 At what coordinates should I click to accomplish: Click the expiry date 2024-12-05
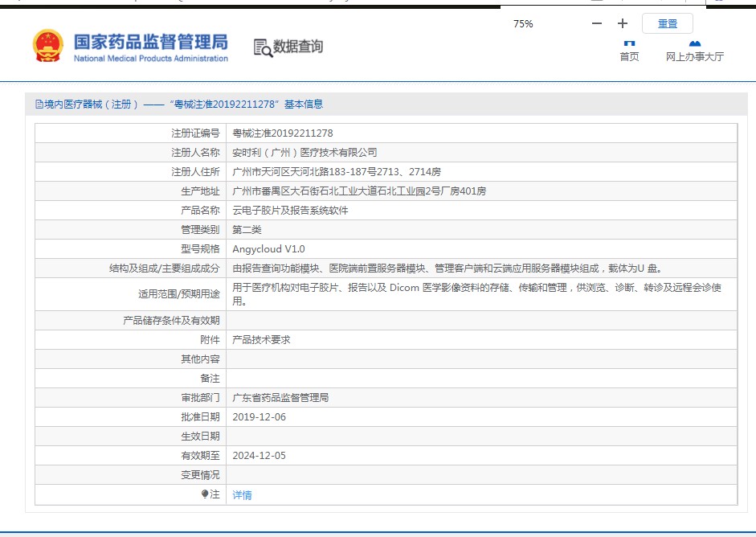click(259, 456)
